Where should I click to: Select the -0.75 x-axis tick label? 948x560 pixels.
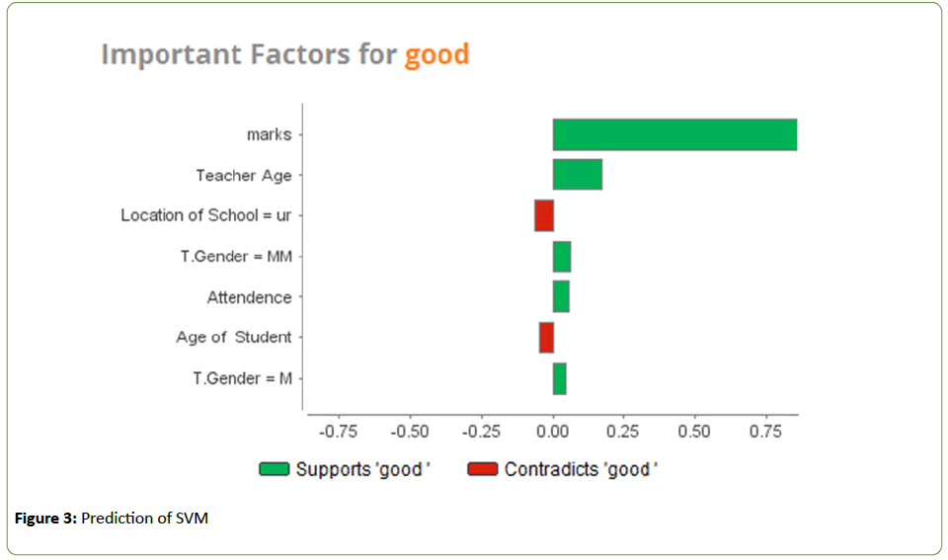click(x=339, y=433)
